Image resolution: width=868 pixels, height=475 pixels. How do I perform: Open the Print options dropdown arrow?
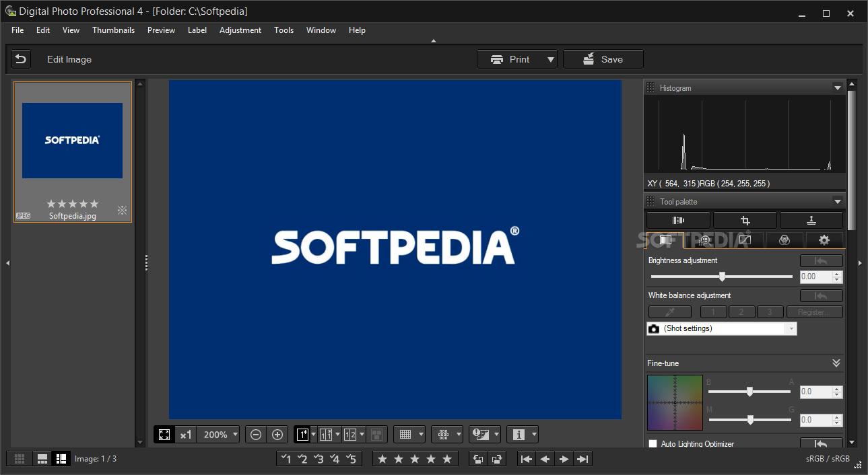tap(550, 59)
